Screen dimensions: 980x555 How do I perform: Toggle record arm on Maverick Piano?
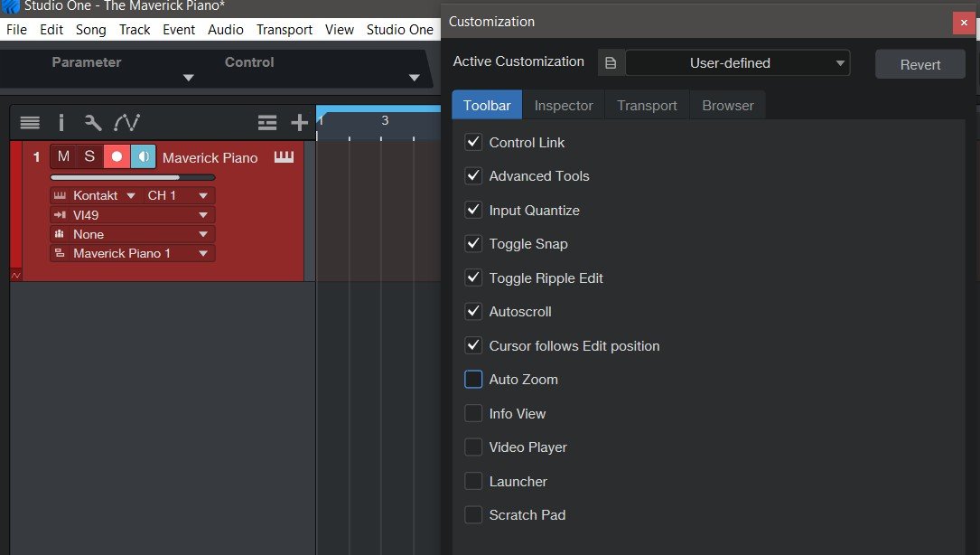click(x=117, y=156)
